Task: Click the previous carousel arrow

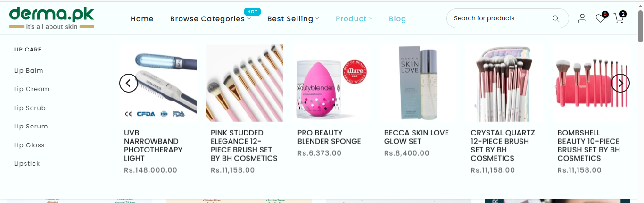Action: 129,83
